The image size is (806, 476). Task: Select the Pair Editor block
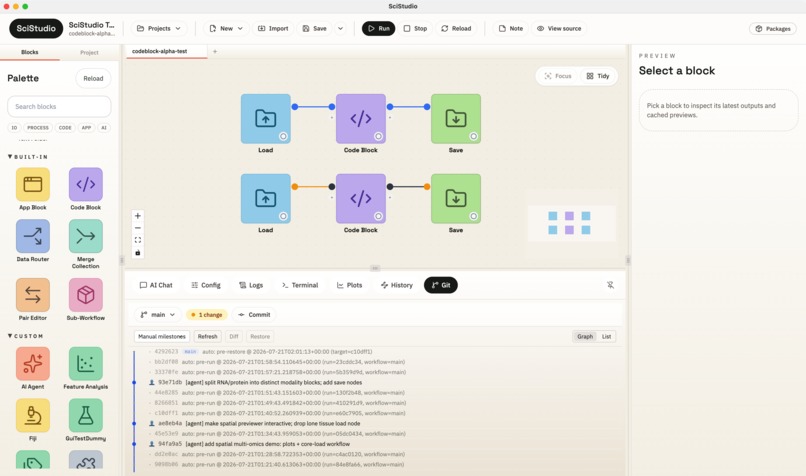[33, 295]
